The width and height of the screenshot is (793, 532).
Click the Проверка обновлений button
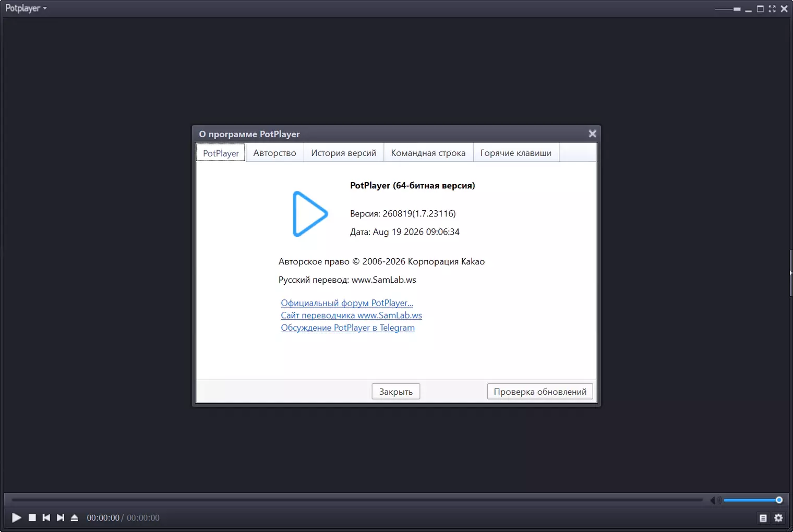tap(540, 392)
